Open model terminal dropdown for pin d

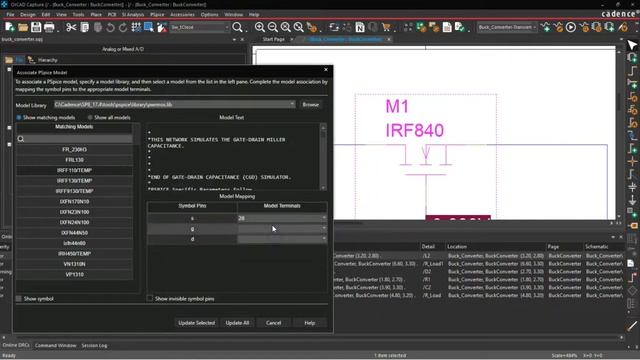pyautogui.click(x=324, y=239)
